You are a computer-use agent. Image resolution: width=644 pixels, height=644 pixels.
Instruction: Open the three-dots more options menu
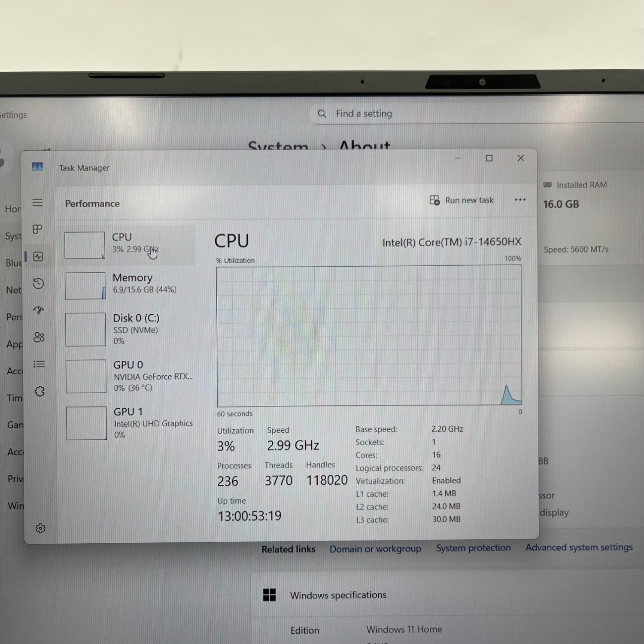click(520, 200)
